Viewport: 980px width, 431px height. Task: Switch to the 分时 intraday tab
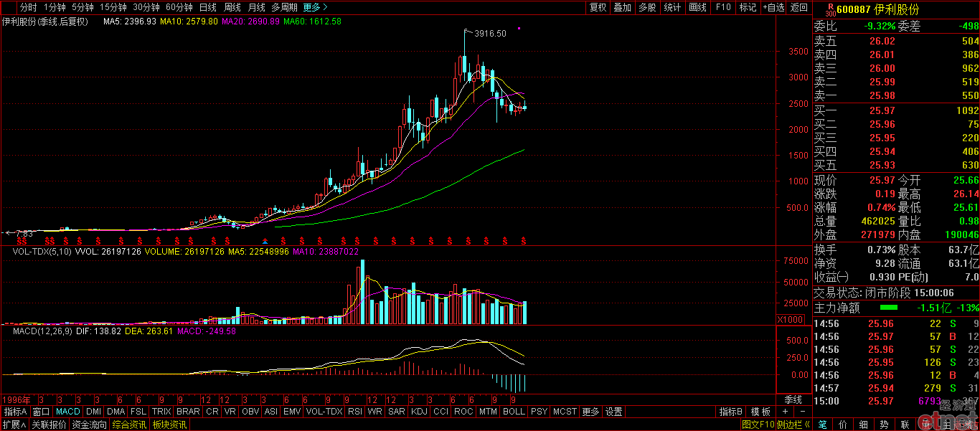pyautogui.click(x=28, y=7)
